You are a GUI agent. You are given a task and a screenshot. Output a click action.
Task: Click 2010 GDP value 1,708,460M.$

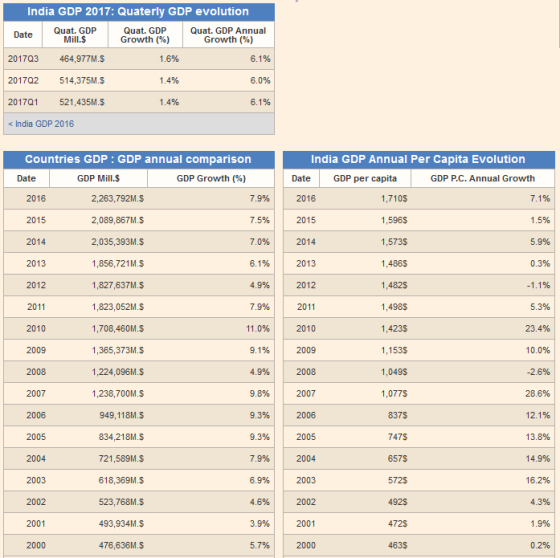tap(118, 329)
